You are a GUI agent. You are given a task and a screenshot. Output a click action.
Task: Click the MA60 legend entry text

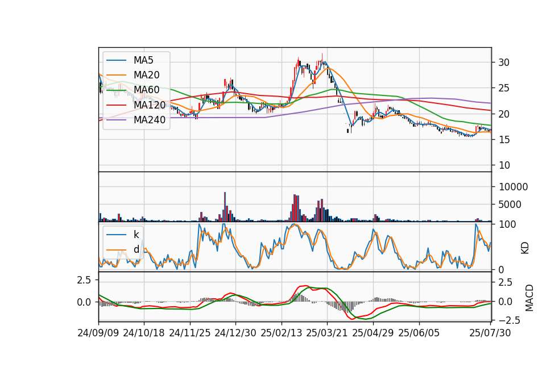[146, 90]
